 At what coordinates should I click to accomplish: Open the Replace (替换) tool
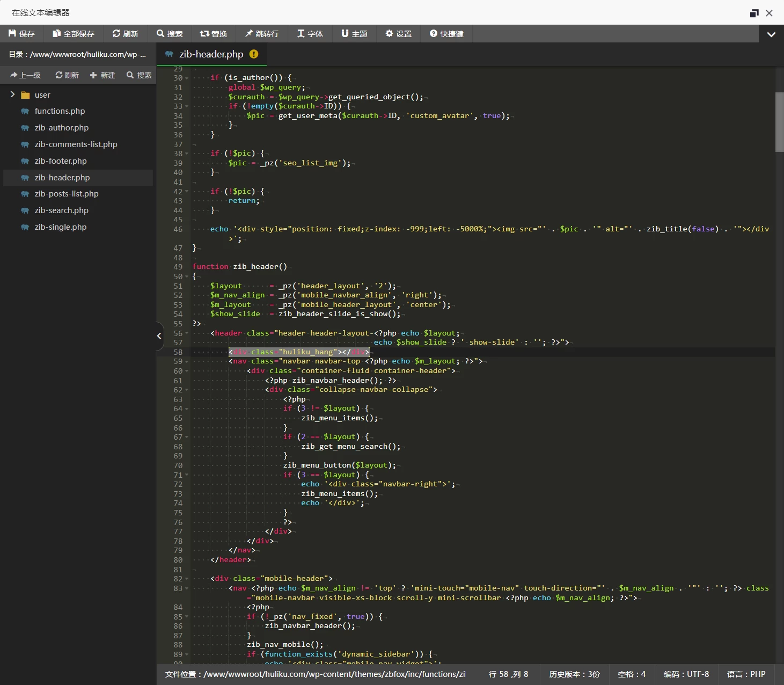pyautogui.click(x=214, y=34)
